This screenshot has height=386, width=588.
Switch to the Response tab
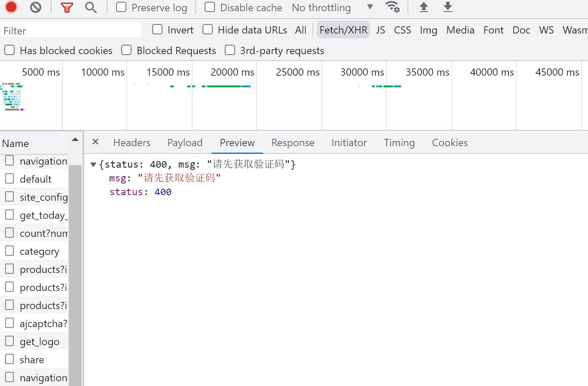click(x=293, y=143)
